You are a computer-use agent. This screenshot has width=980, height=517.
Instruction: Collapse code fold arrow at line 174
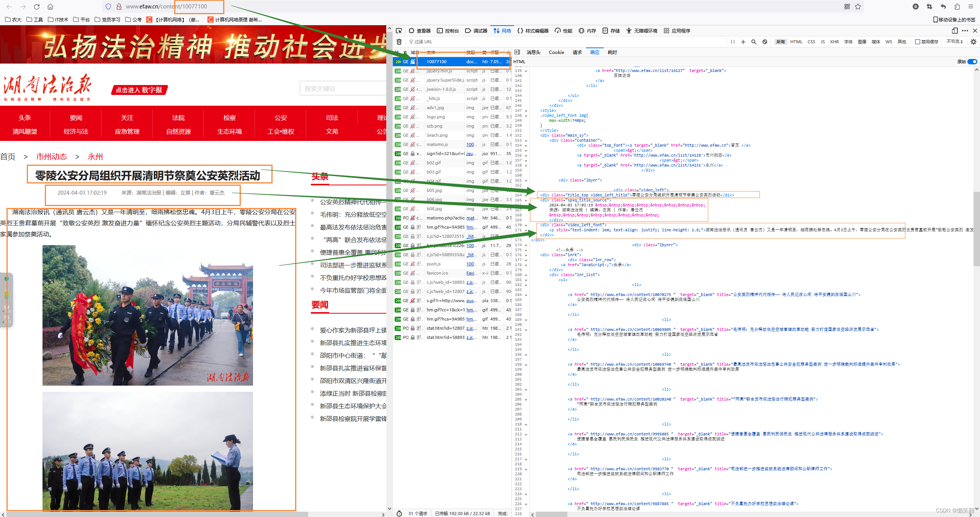click(x=526, y=245)
